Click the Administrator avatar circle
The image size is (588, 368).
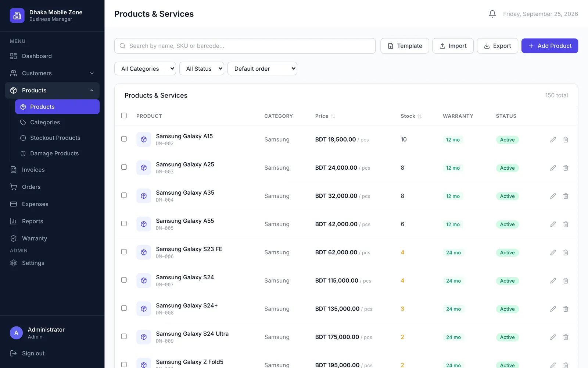(x=16, y=333)
